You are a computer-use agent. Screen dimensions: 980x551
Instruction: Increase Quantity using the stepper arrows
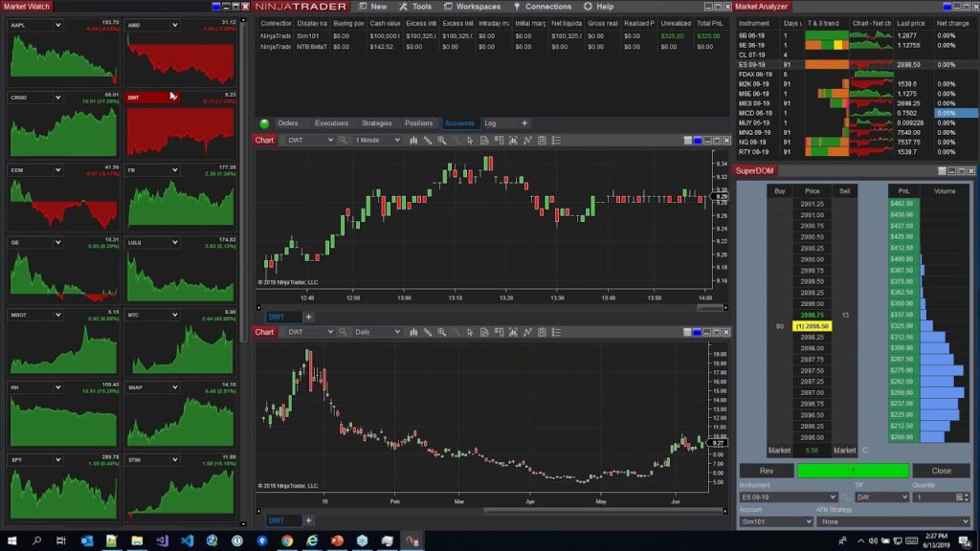point(967,496)
